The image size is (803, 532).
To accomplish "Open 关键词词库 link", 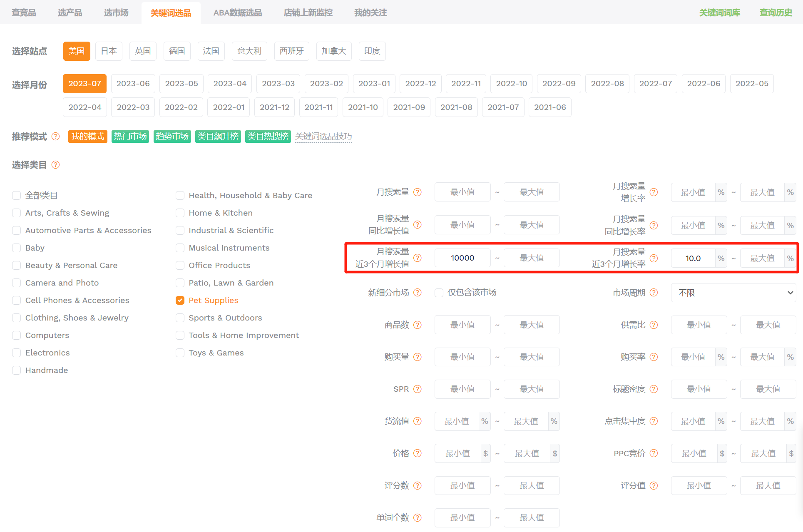I will tap(720, 13).
